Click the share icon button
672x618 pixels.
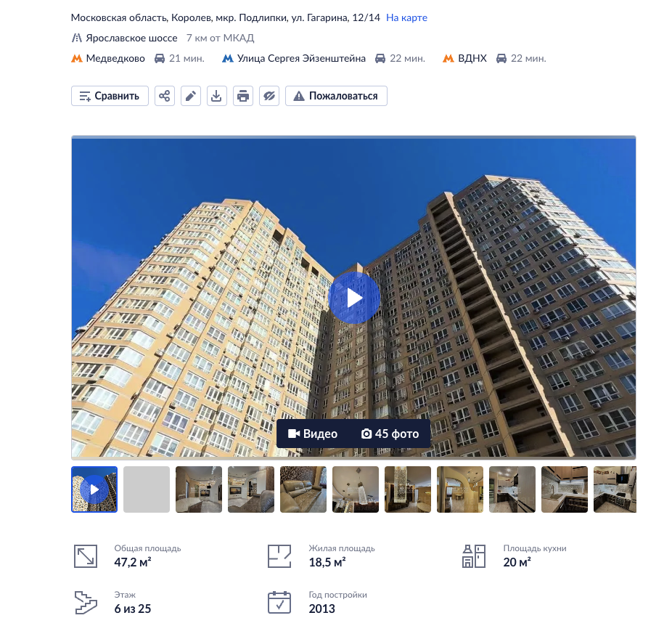click(x=165, y=96)
